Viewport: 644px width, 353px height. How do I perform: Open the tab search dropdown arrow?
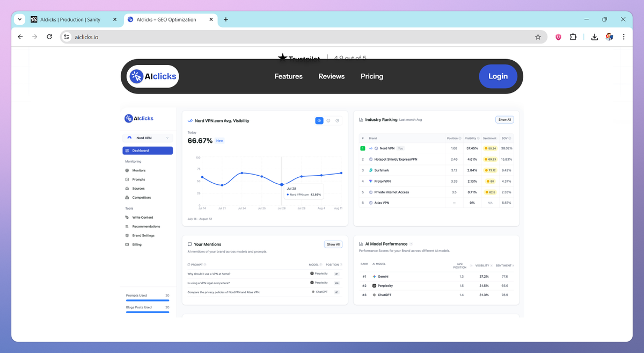[x=20, y=19]
